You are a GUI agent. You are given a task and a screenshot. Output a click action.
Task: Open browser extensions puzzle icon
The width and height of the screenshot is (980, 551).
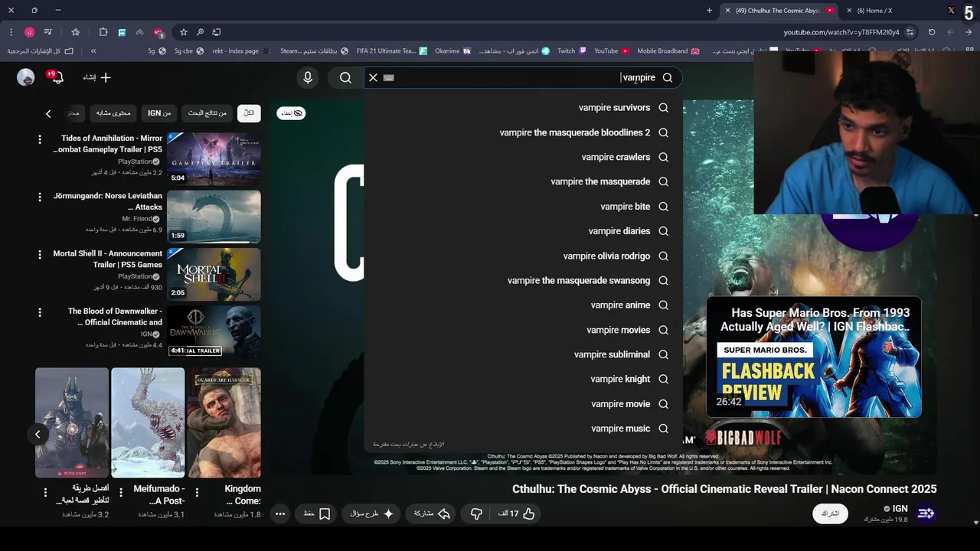(x=103, y=32)
